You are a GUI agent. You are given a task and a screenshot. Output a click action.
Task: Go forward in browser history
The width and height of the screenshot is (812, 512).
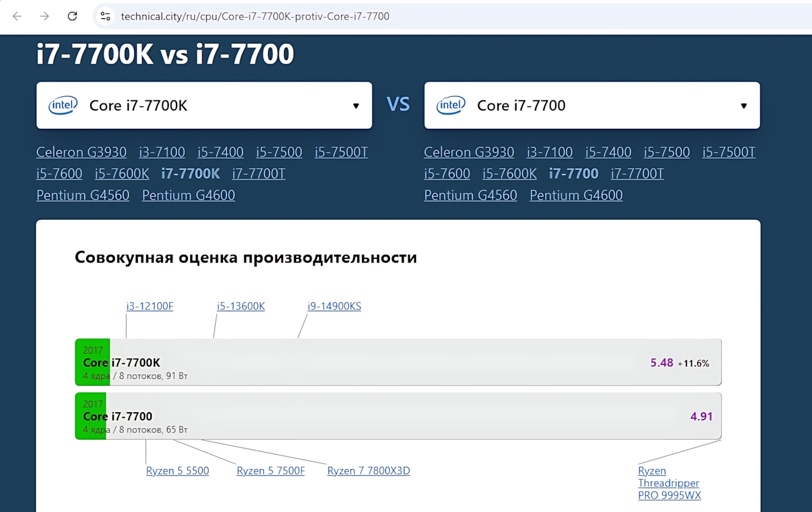(45, 16)
